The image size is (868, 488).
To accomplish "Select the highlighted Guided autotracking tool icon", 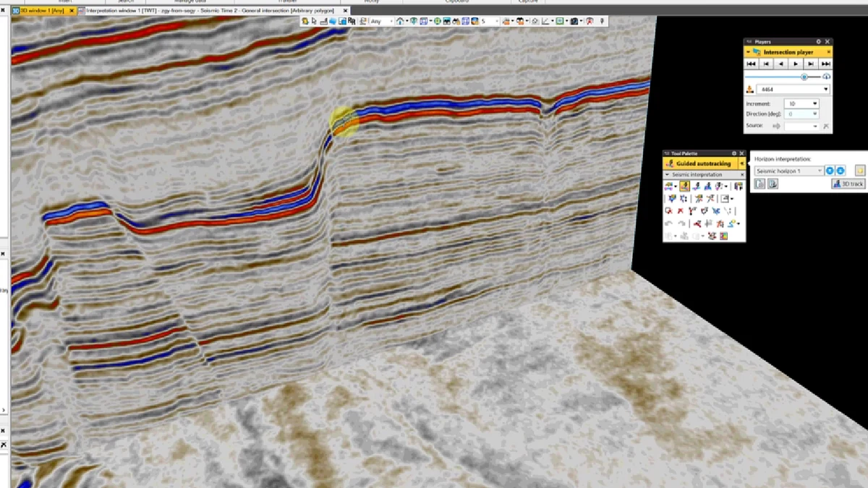I will 684,186.
